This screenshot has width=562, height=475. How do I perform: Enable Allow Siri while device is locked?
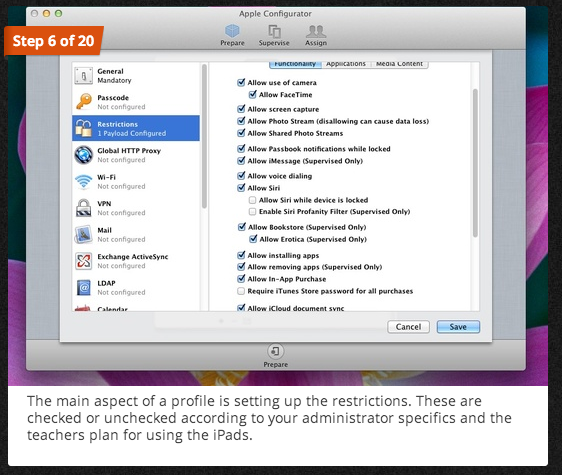pyautogui.click(x=252, y=200)
